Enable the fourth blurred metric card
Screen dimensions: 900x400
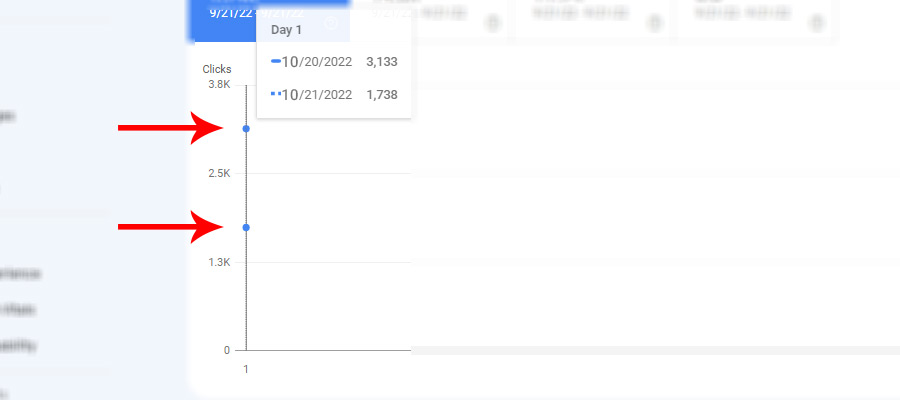point(754,21)
